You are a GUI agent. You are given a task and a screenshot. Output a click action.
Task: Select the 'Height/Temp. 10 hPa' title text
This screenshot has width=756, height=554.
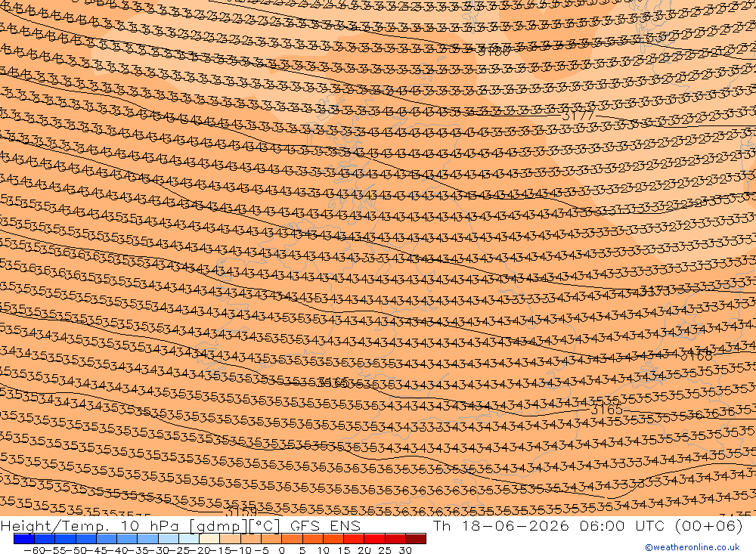pos(89,525)
